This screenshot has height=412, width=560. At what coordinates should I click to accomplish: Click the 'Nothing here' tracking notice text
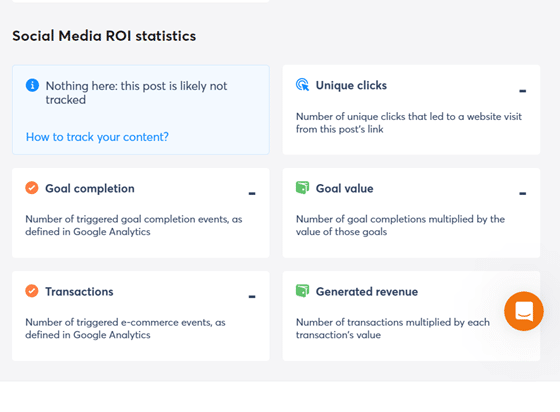click(136, 93)
